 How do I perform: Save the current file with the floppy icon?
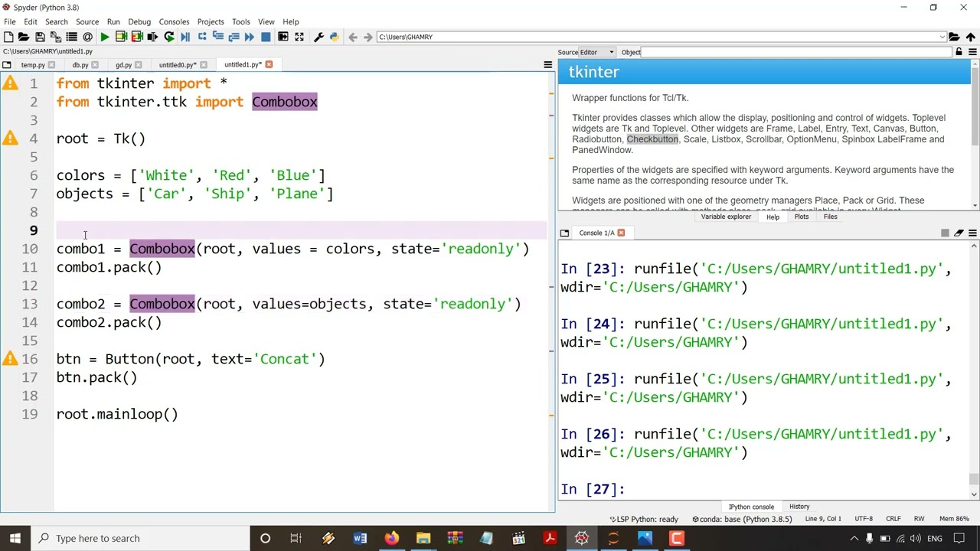[40, 37]
